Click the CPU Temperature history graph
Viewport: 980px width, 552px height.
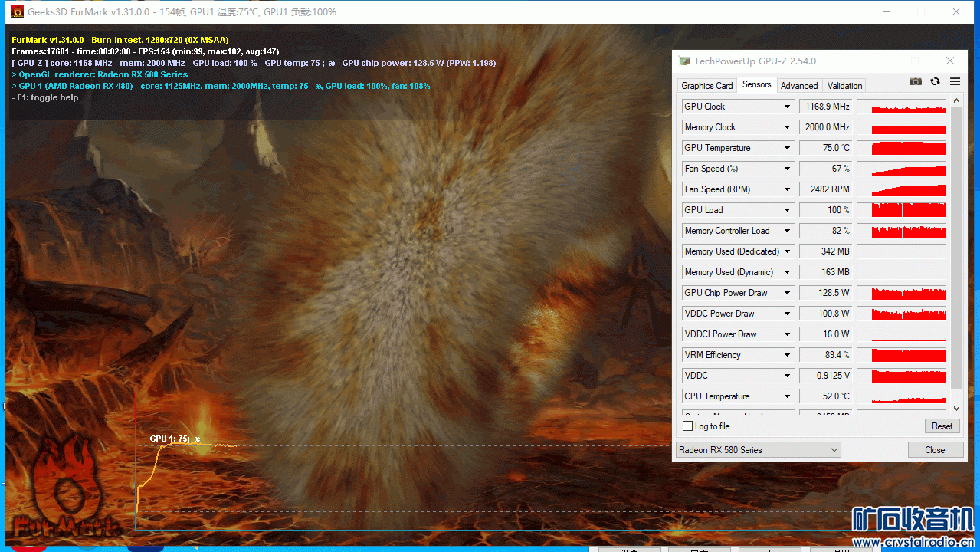(901, 396)
